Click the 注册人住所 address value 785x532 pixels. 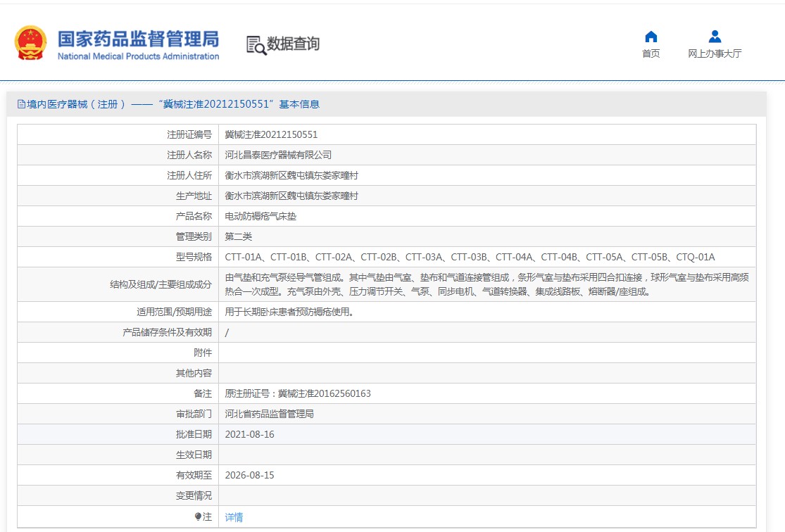click(291, 176)
